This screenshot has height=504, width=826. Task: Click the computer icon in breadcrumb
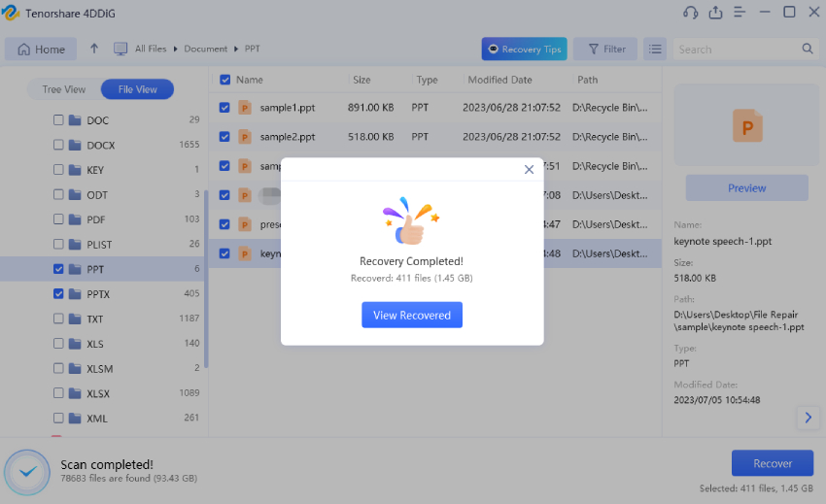[x=120, y=49]
